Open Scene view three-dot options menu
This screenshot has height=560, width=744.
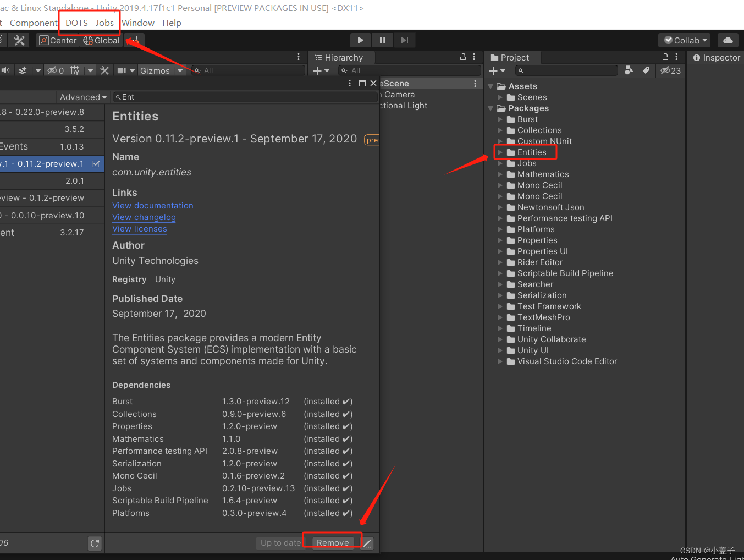coord(299,57)
